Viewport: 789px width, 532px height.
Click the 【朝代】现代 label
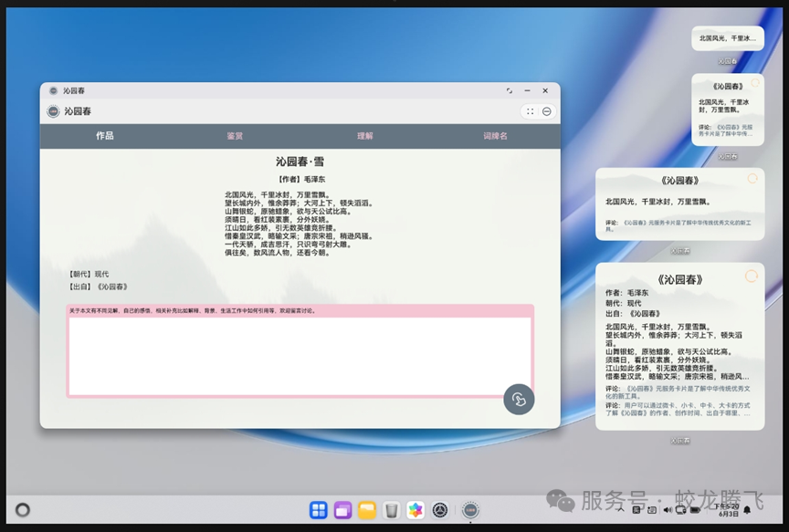point(89,274)
